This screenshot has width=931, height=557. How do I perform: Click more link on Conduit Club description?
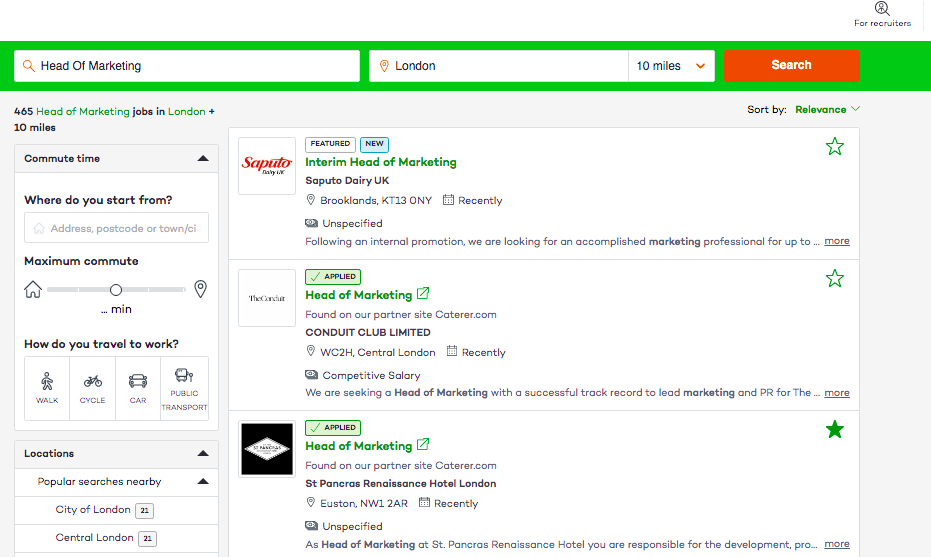837,393
